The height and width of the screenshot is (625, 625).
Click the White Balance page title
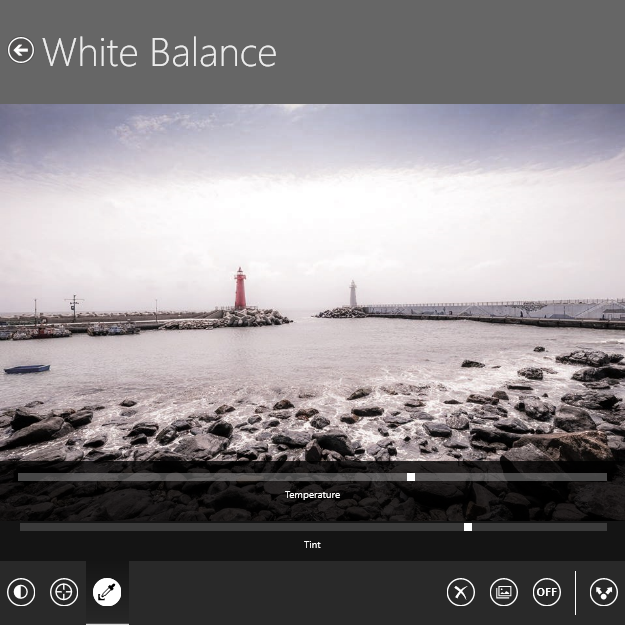(159, 52)
